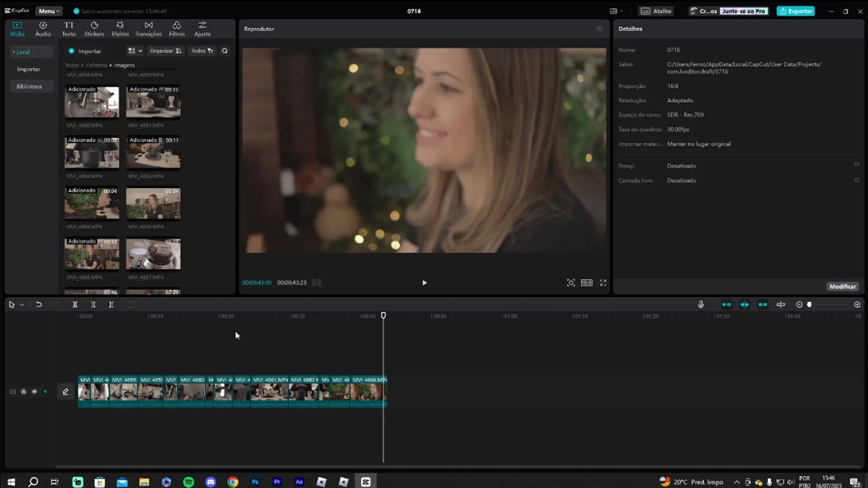
Task: Click the timeline zoom-in magnifier icon
Action: 857,305
